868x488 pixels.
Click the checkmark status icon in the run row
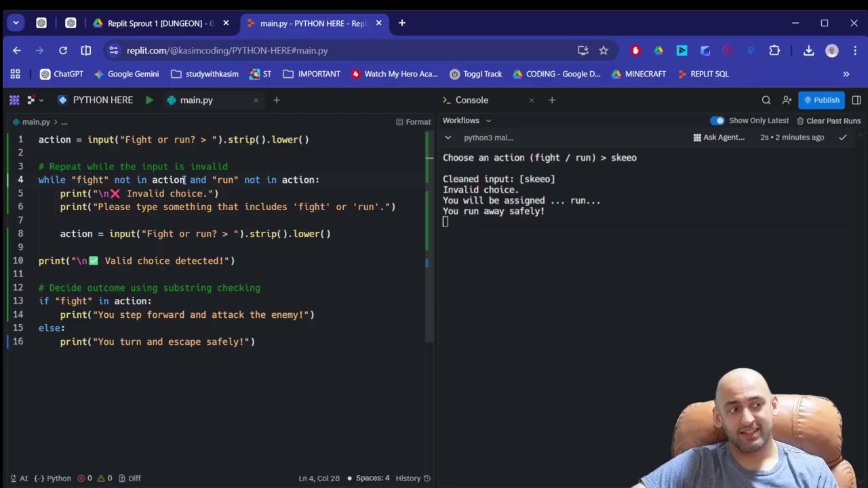[x=842, y=138]
